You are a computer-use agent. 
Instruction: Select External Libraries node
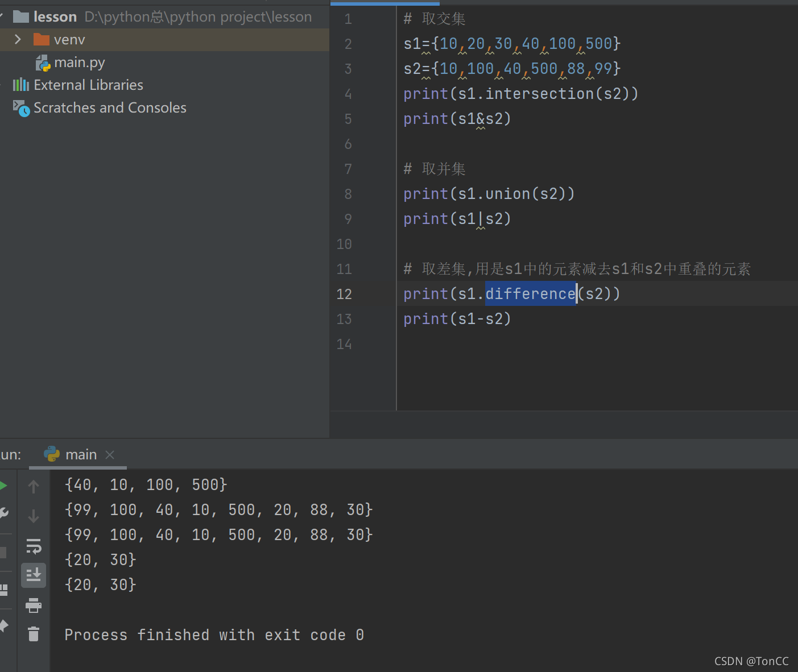[88, 85]
